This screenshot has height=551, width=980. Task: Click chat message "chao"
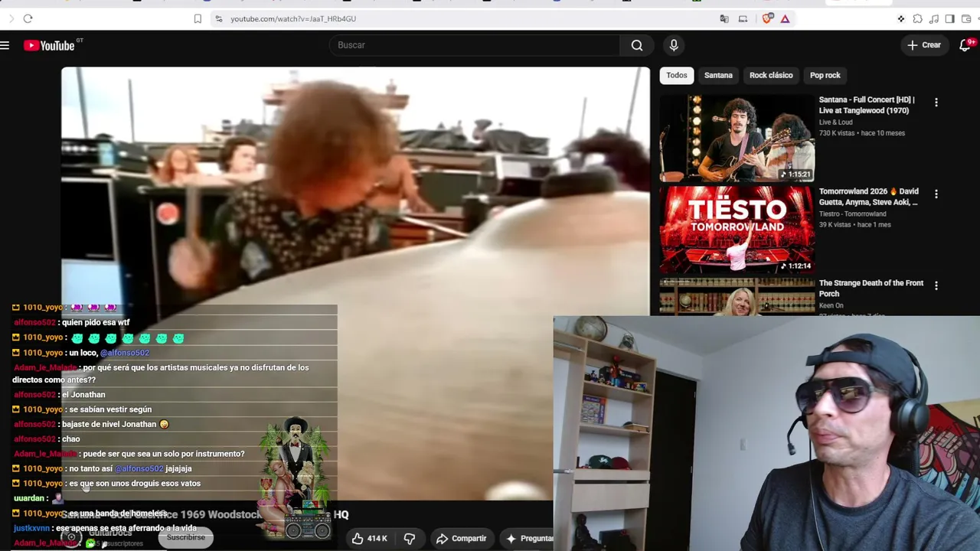tap(71, 439)
